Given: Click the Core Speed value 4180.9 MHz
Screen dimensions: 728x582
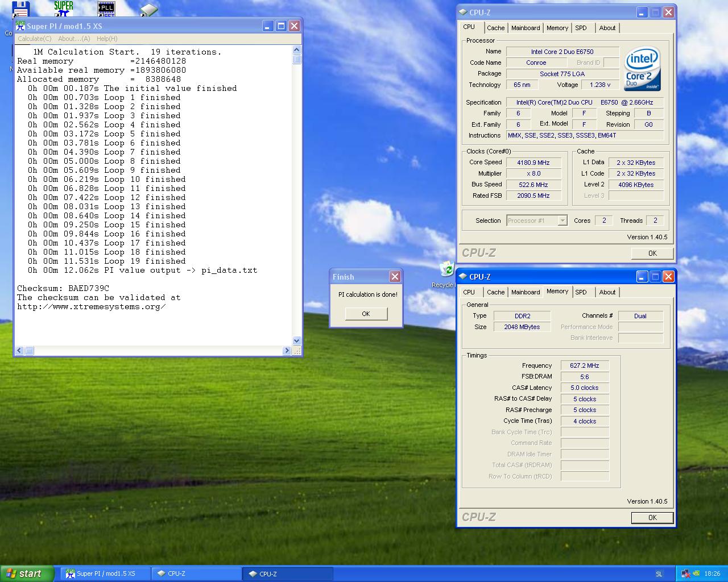Looking at the screenshot, I should (533, 163).
